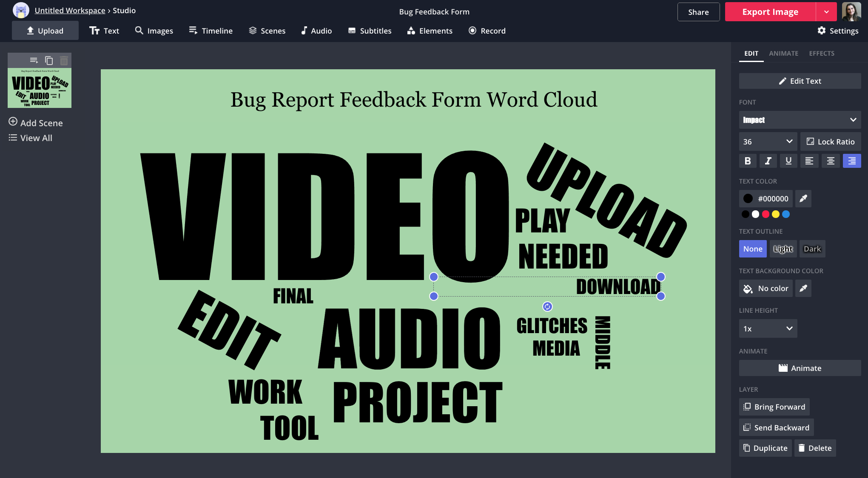The height and width of the screenshot is (478, 868).
Task: Pick text color with the eyedropper
Action: point(803,198)
